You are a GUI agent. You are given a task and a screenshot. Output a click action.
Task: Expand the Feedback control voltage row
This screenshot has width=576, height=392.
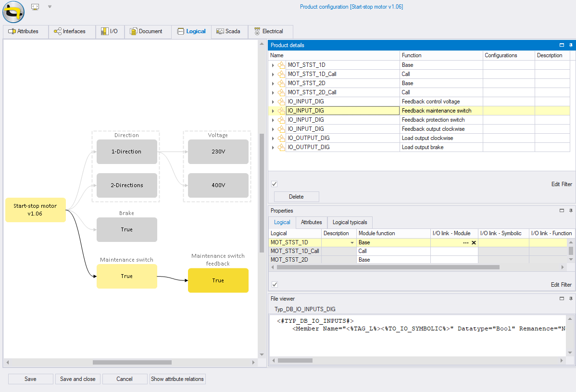[273, 102]
